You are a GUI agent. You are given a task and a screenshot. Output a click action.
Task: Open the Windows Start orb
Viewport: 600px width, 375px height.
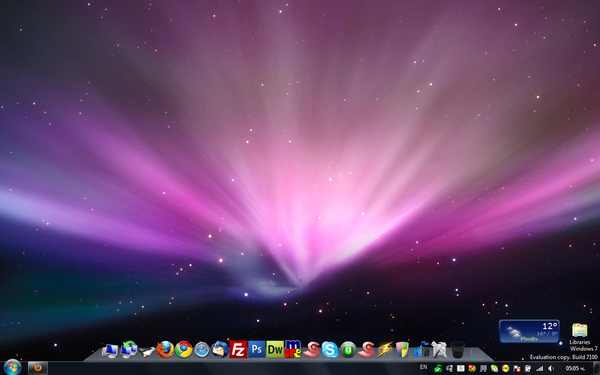[x=12, y=367]
